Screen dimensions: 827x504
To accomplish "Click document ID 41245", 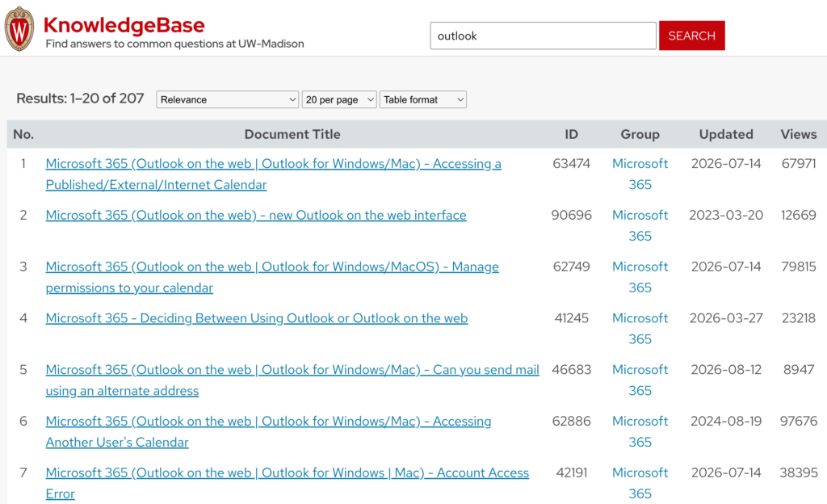I will pos(571,318).
